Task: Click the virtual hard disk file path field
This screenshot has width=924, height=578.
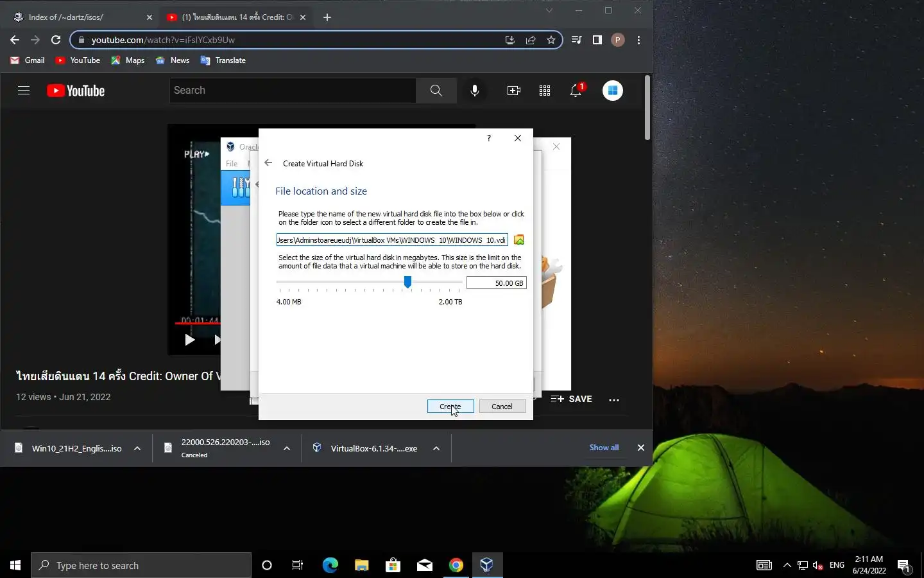Action: coord(392,240)
